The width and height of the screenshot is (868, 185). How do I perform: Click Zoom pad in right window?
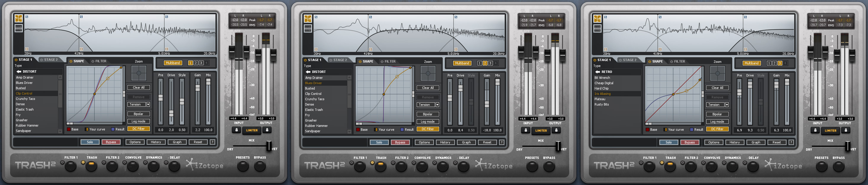[x=717, y=73]
